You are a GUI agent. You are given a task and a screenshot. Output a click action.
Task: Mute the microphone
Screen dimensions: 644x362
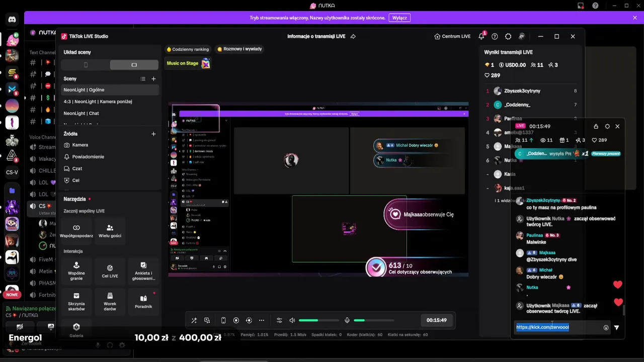[x=347, y=320]
